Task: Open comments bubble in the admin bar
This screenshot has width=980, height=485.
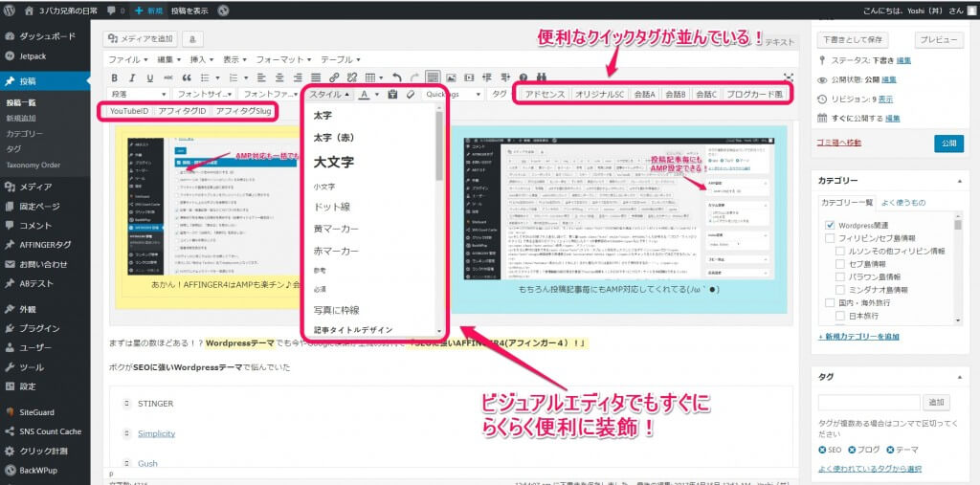Action: click(x=116, y=11)
